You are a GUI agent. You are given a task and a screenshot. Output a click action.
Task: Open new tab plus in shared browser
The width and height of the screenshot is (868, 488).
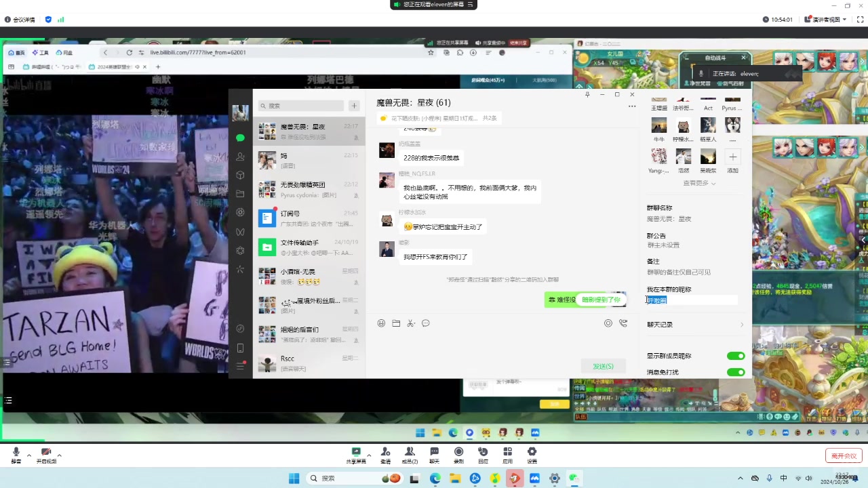pos(158,66)
